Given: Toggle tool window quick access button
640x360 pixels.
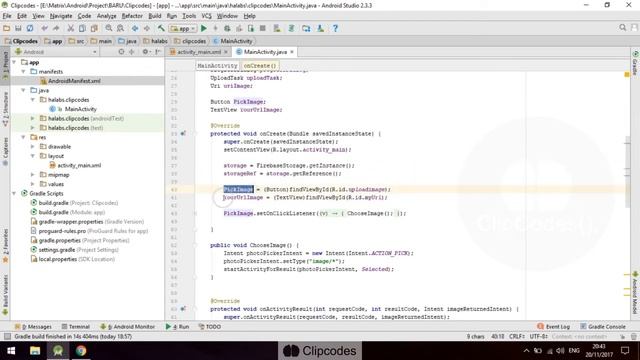Looking at the screenshot, I should point(7,336).
